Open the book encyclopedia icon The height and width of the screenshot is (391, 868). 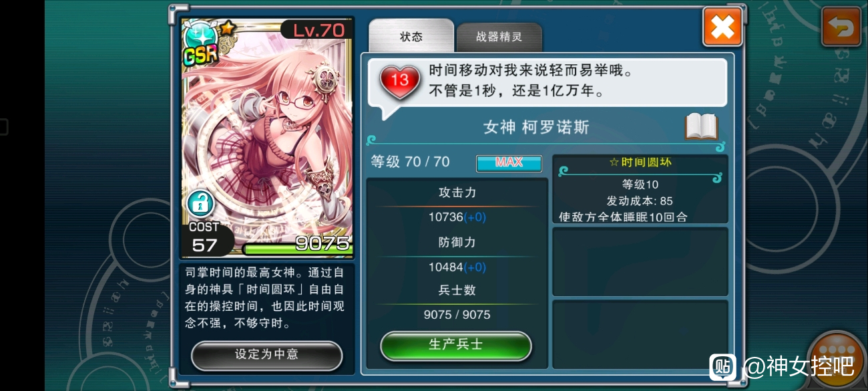point(701,127)
